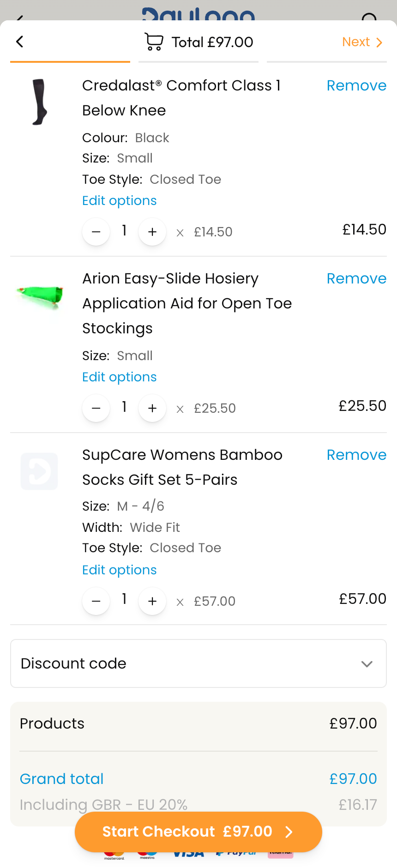Tap the back arrow in cart header
Image resolution: width=397 pixels, height=868 pixels.
click(x=19, y=42)
